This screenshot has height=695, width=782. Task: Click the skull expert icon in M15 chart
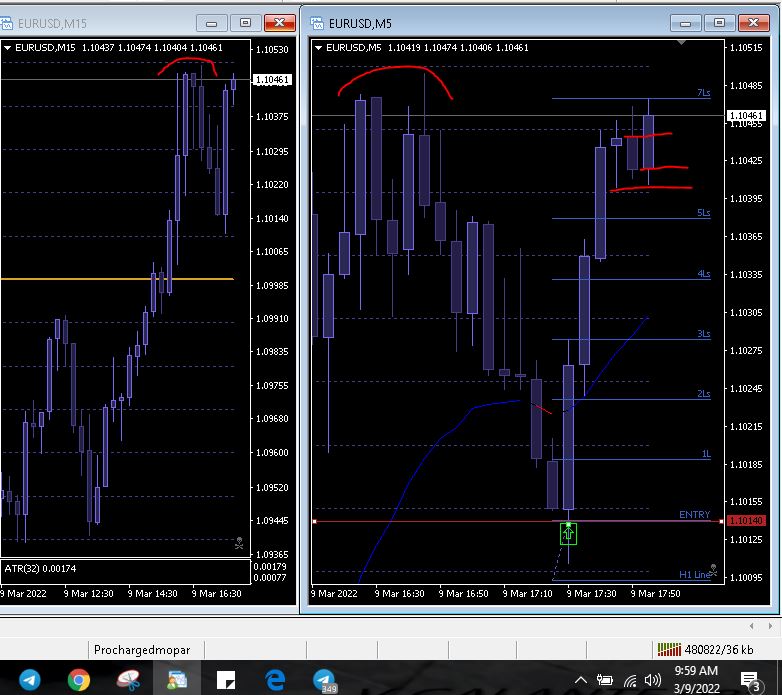click(x=239, y=543)
